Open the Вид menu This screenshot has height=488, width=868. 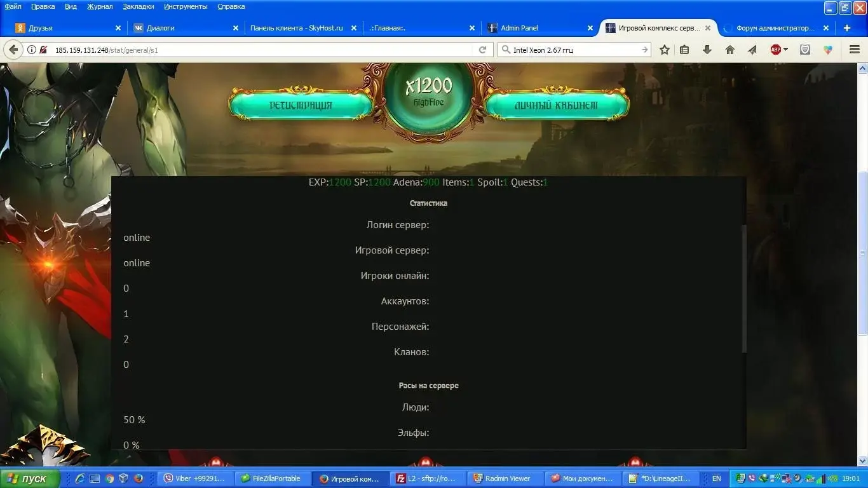71,6
